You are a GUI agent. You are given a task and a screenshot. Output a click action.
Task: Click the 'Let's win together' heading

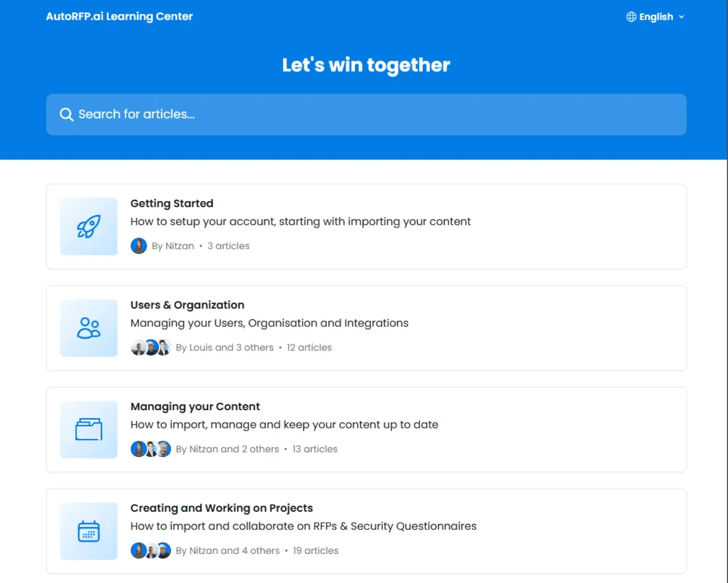point(366,65)
